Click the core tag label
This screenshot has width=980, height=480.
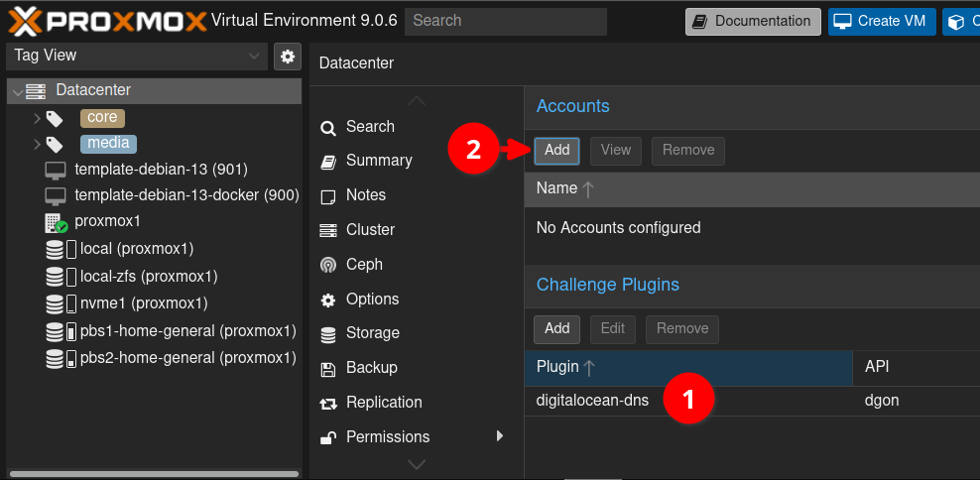(102, 118)
